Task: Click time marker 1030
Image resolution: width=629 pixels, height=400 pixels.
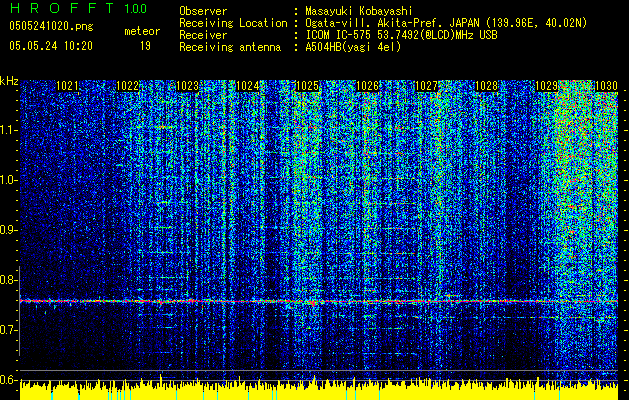Action: pos(606,86)
